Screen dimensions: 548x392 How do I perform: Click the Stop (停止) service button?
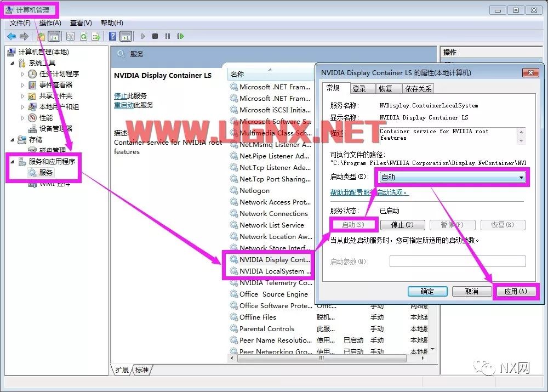[403, 225]
